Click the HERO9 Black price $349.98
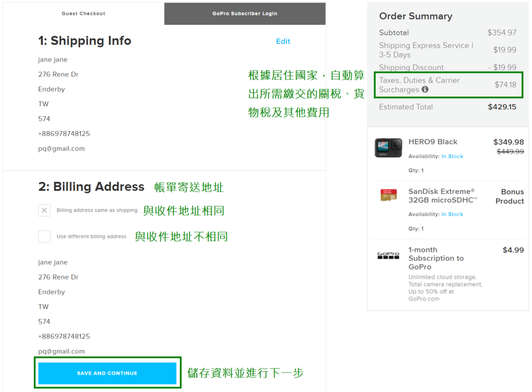The image size is (532, 392). coord(508,142)
